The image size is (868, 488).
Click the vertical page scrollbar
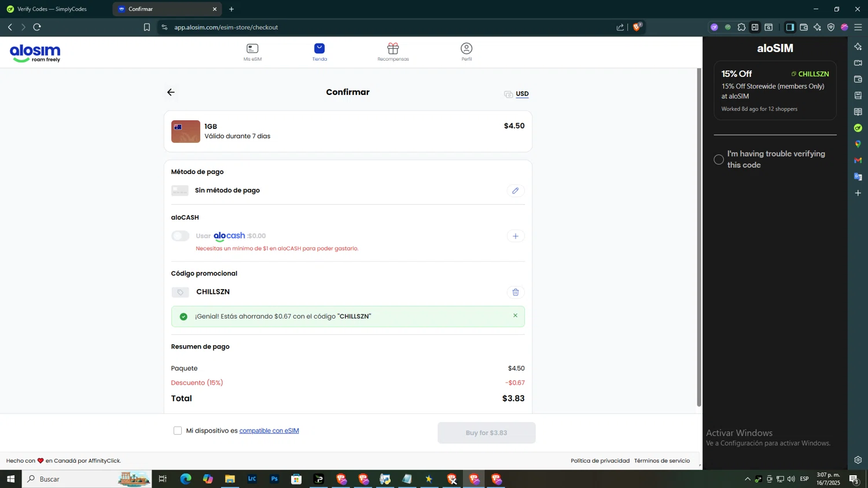click(x=699, y=237)
